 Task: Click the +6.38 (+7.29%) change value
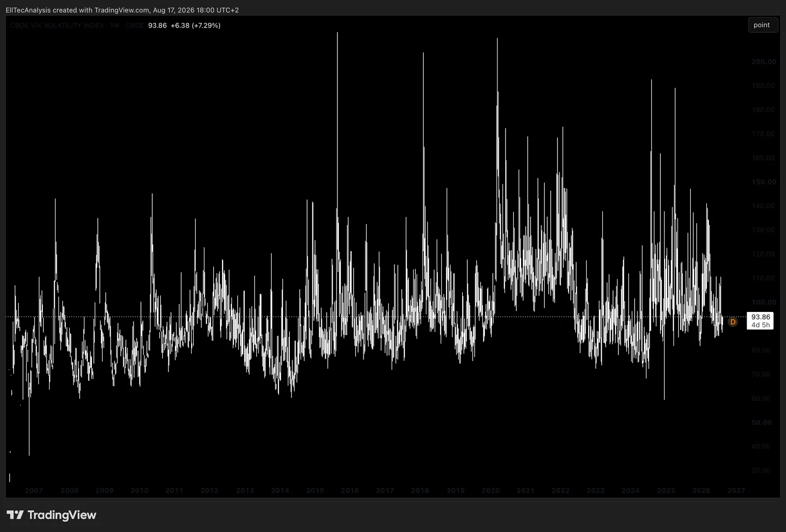pyautogui.click(x=196, y=26)
